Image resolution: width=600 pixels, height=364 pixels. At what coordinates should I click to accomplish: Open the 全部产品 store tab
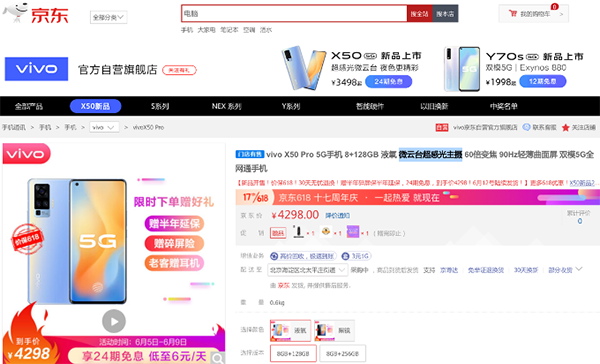29,106
